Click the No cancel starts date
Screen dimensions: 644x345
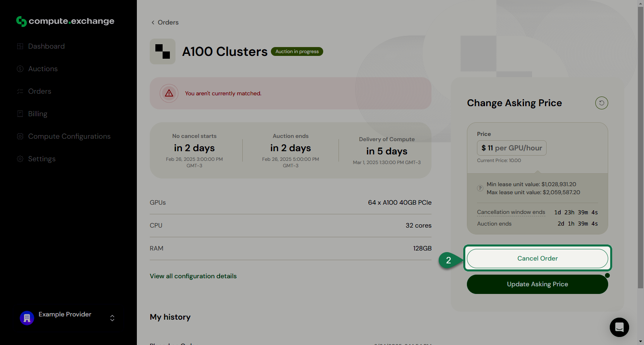pos(194,162)
